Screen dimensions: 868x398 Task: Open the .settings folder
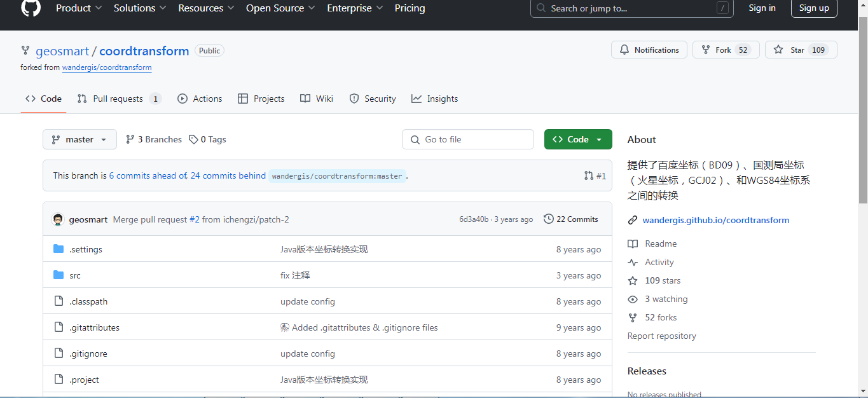[x=86, y=249]
